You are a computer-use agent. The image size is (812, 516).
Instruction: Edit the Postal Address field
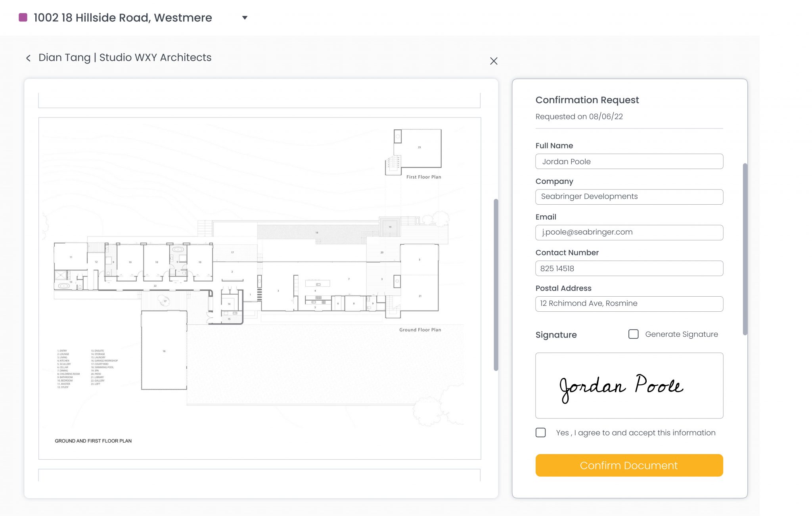tap(629, 304)
